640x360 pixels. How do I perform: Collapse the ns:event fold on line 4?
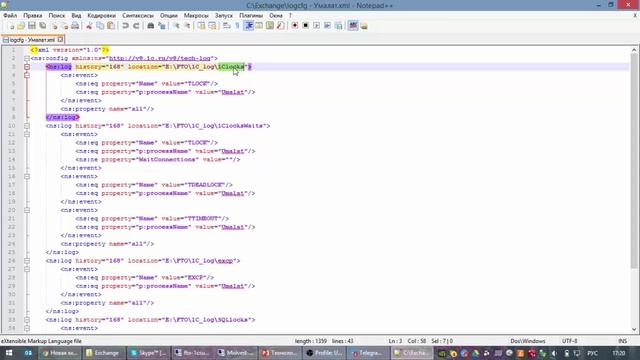[x=27, y=75]
